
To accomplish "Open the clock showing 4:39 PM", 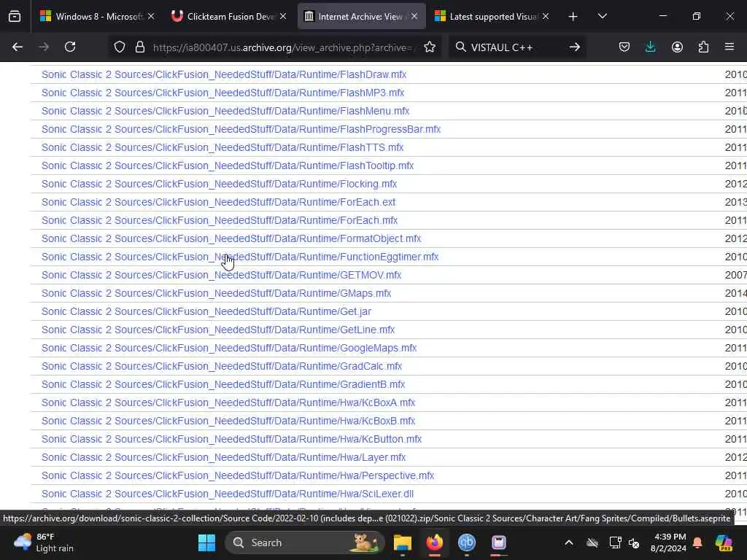I will (x=668, y=542).
